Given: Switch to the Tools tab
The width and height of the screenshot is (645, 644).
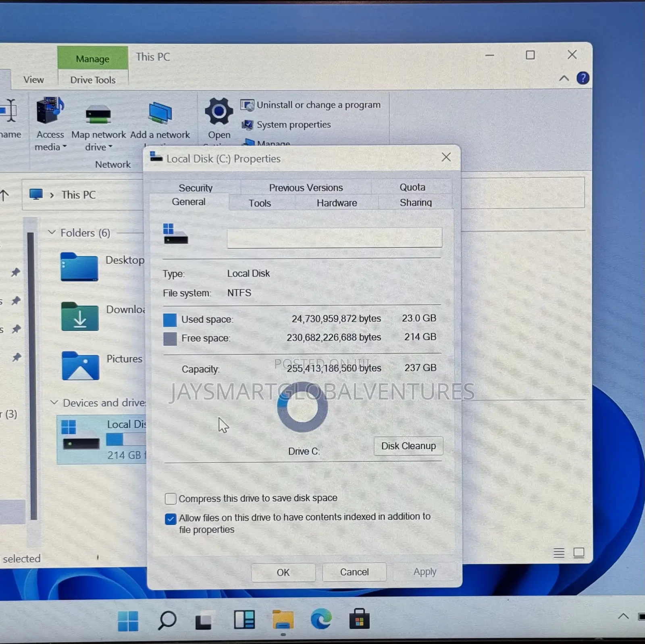Looking at the screenshot, I should [260, 203].
